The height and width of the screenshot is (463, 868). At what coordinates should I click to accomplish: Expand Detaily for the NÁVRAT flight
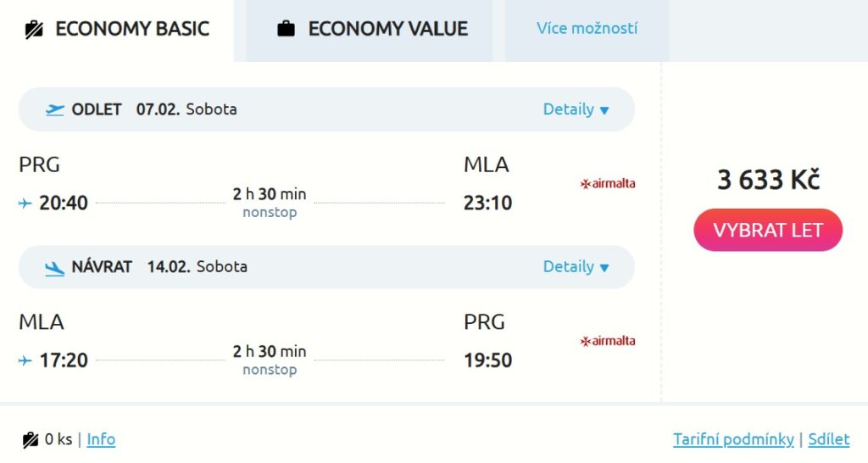click(576, 267)
